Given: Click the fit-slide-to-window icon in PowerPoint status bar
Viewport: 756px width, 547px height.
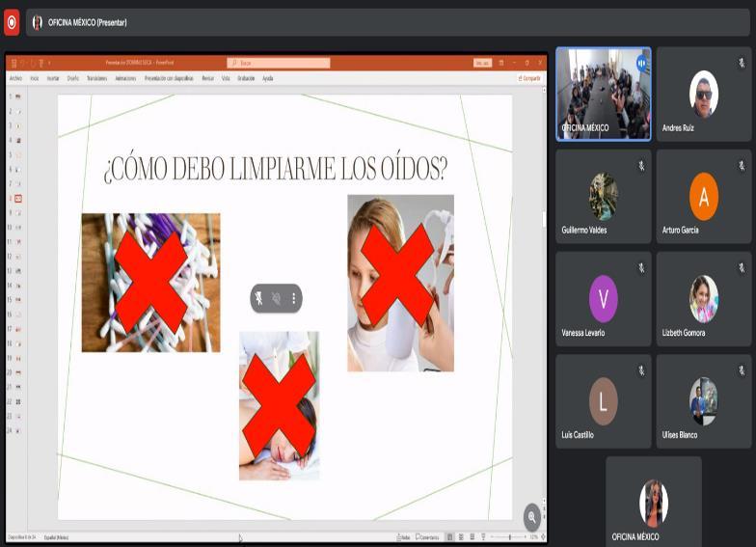Looking at the screenshot, I should (544, 536).
